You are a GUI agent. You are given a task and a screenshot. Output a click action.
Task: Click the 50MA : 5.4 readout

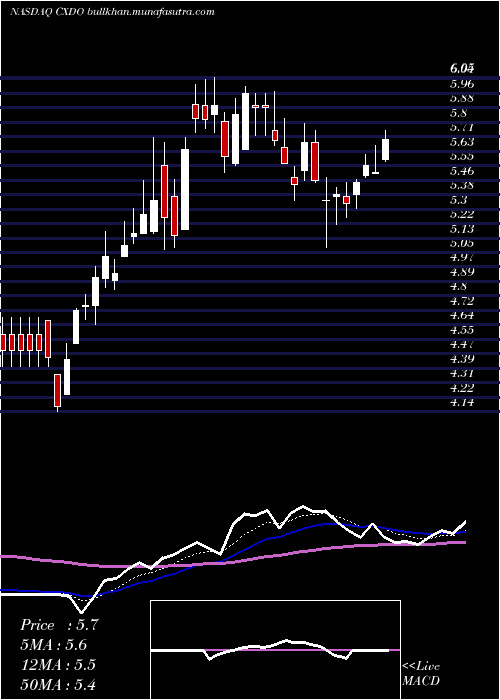(58, 684)
